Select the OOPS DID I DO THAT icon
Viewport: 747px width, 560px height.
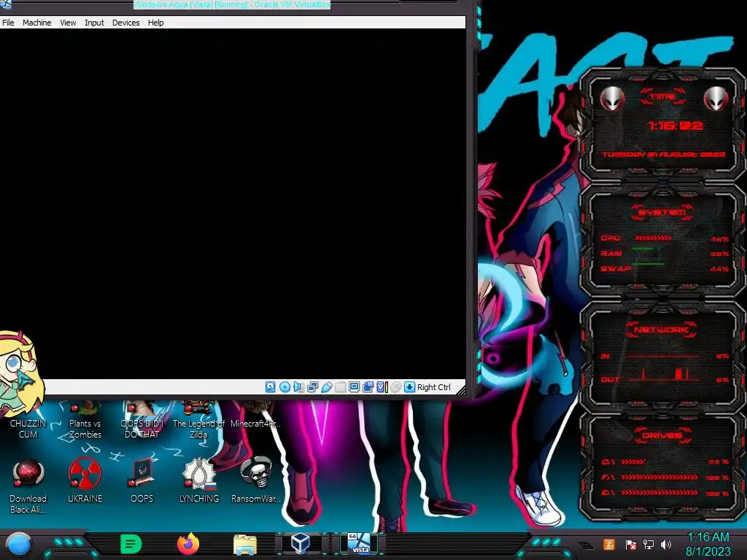click(142, 420)
